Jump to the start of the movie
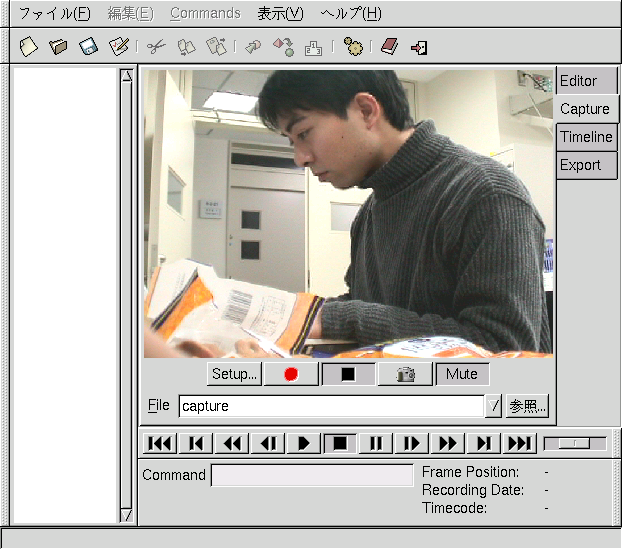The height and width of the screenshot is (549, 622). (x=159, y=443)
